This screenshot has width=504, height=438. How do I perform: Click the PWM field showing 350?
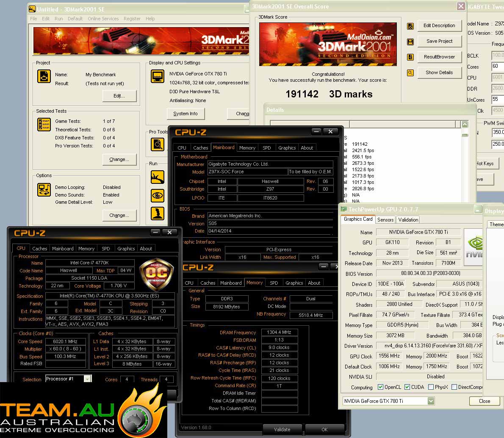click(498, 132)
